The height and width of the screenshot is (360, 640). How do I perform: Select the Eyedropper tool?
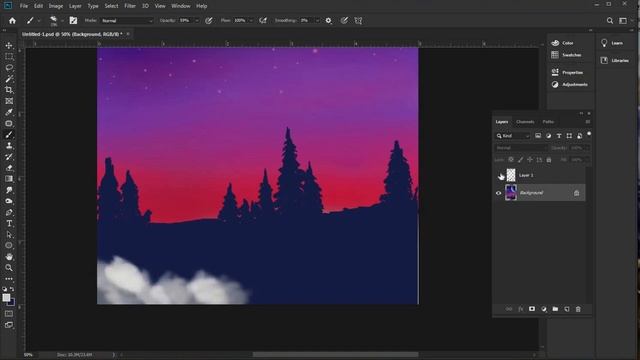point(9,112)
